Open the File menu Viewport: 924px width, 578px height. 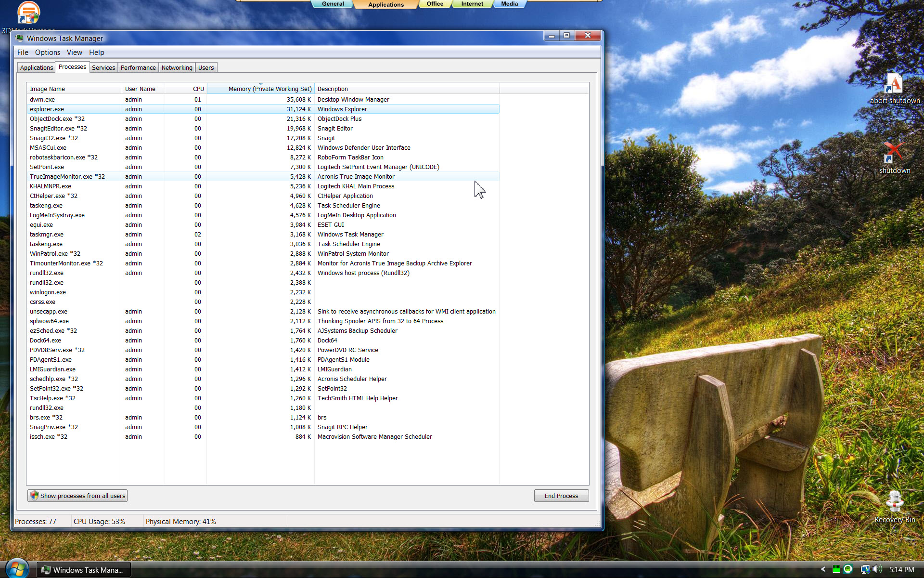tap(23, 53)
